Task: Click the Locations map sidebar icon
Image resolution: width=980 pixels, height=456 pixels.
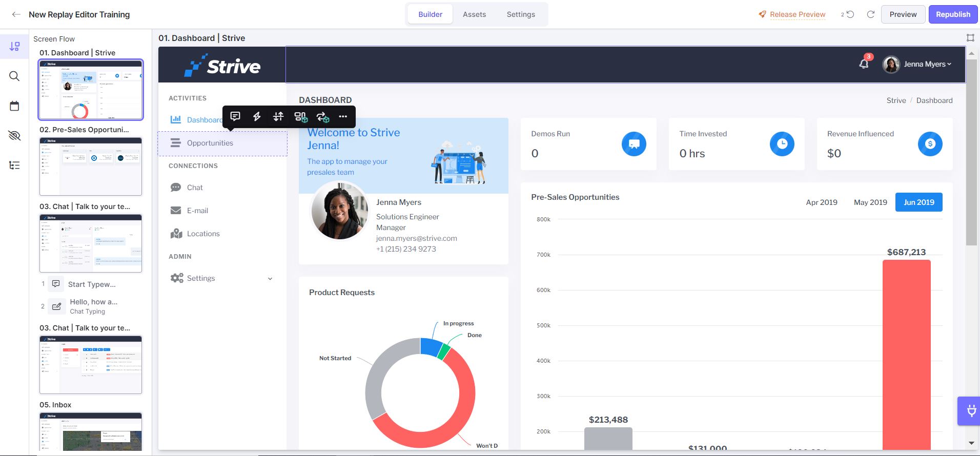Action: pyautogui.click(x=176, y=234)
